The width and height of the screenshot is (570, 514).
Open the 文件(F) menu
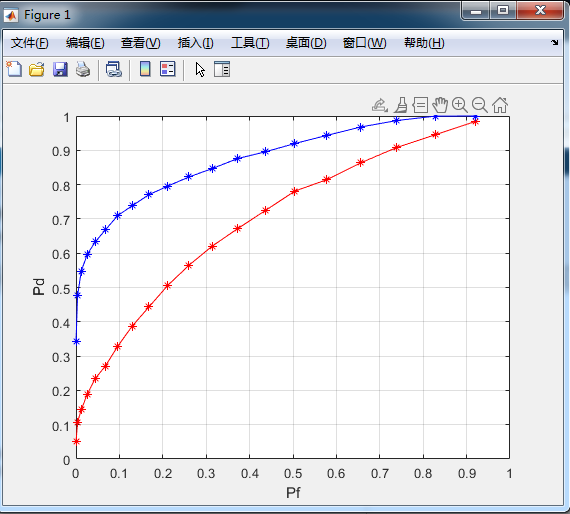(x=29, y=43)
